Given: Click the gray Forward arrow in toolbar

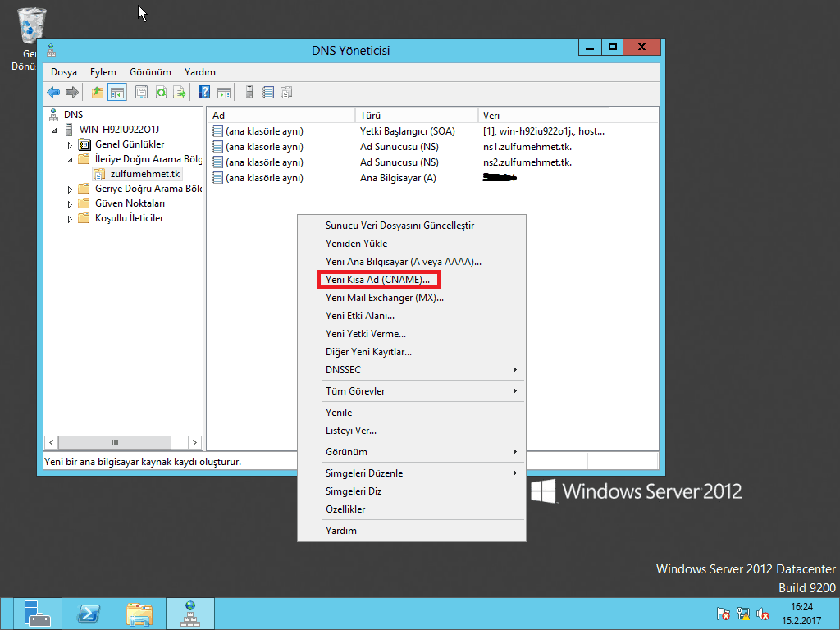Looking at the screenshot, I should 72,93.
